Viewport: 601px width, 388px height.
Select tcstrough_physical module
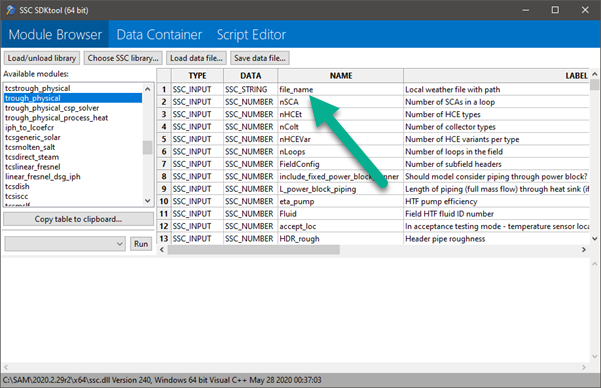click(73, 88)
